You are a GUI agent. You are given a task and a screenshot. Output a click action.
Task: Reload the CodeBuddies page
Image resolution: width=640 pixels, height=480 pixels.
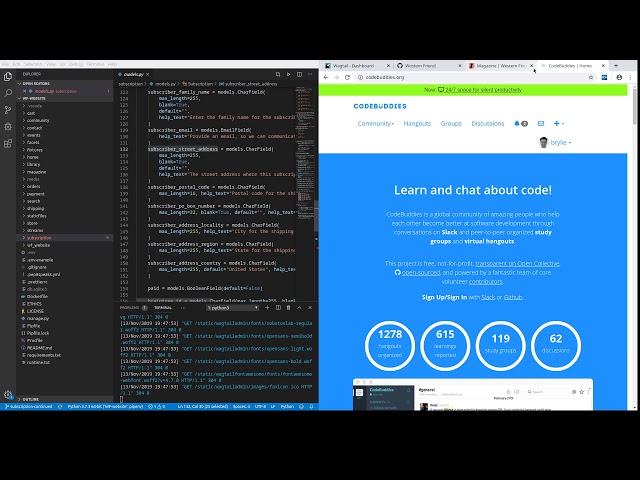click(x=347, y=77)
